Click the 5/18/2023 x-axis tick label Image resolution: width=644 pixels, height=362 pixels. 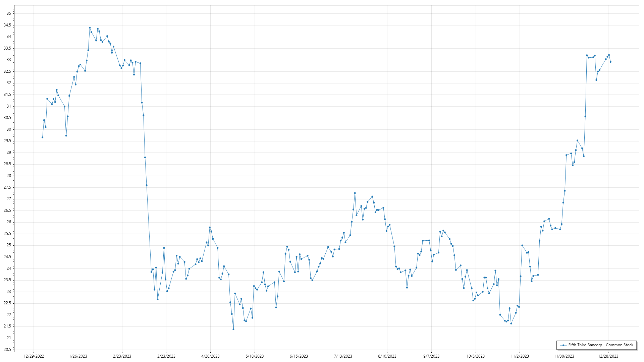(255, 356)
